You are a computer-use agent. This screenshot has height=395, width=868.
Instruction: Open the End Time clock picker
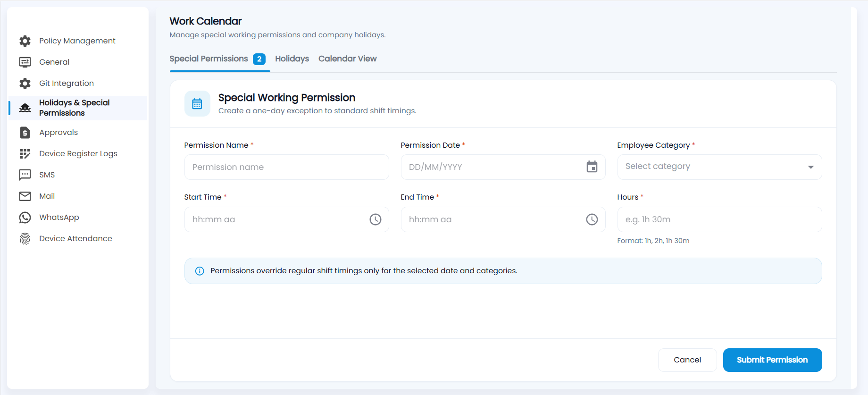pyautogui.click(x=592, y=219)
